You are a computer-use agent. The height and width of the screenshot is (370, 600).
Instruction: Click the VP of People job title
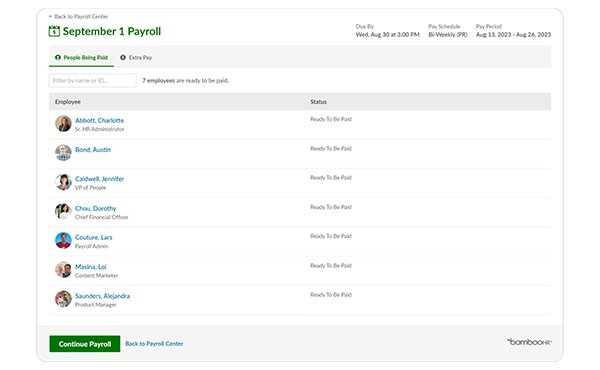90,187
